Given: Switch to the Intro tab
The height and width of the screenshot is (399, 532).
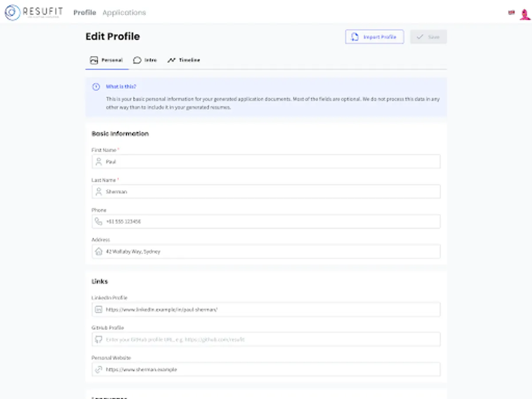Looking at the screenshot, I should [145, 60].
